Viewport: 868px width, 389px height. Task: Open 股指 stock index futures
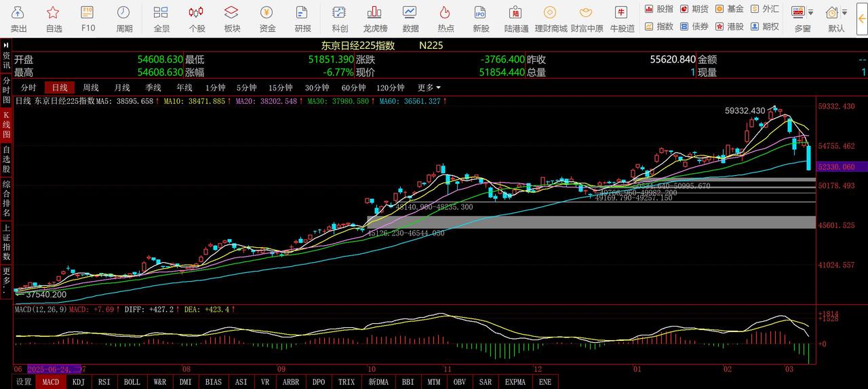(x=658, y=9)
